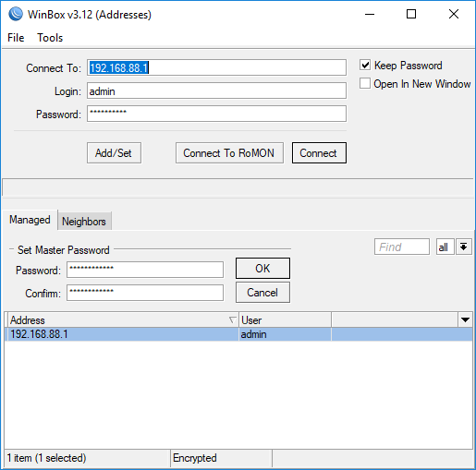The width and height of the screenshot is (476, 470).
Task: Click the master Password field
Action: pyautogui.click(x=145, y=270)
